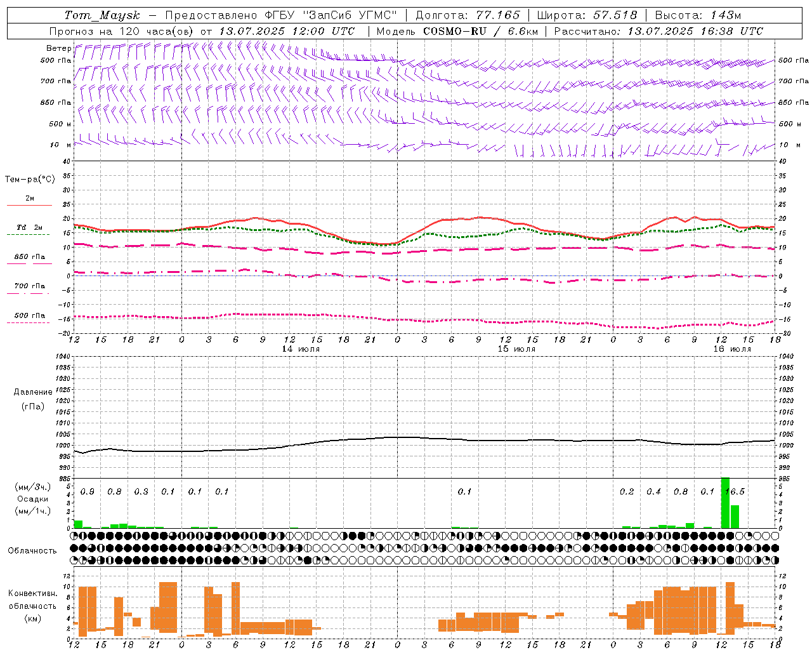Click the Высота: 143м value
The image size is (812, 650).
pos(698,15)
